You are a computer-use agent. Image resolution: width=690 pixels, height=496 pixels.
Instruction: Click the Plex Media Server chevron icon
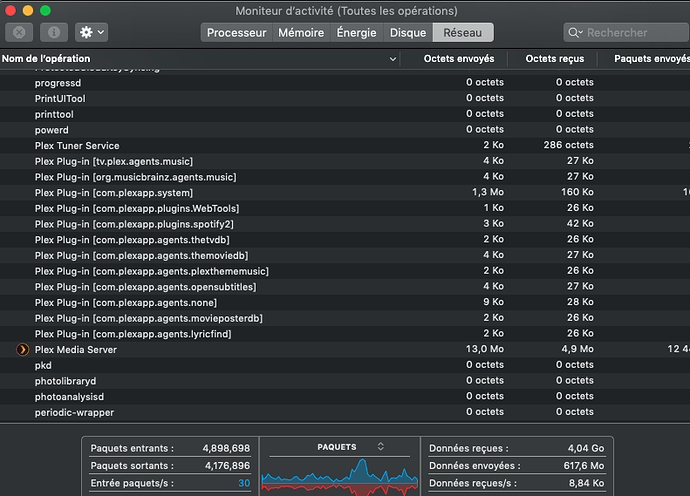(x=22, y=349)
